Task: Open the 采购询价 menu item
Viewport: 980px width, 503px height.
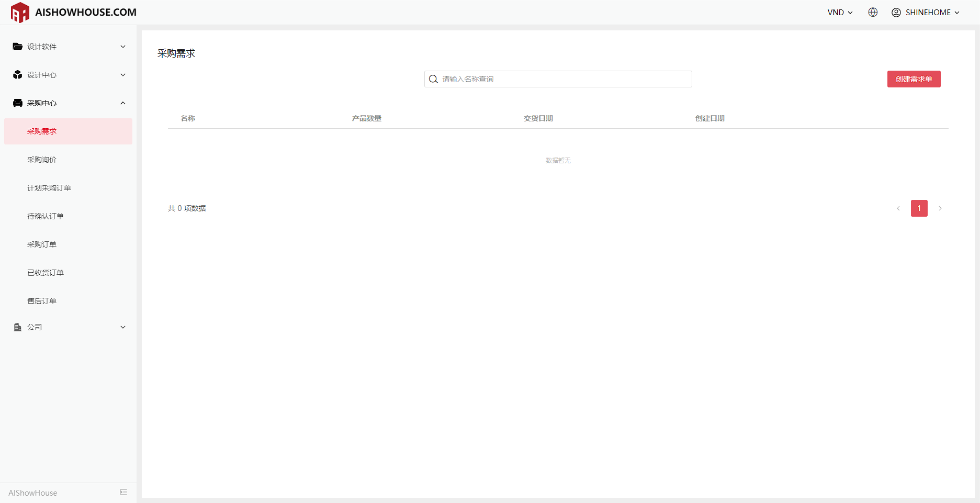Action: click(68, 160)
